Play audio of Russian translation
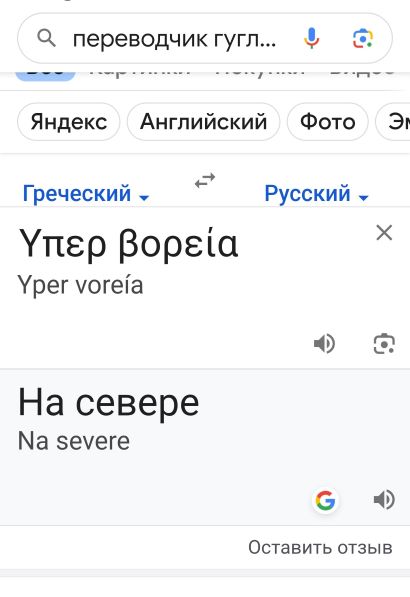 pos(384,500)
